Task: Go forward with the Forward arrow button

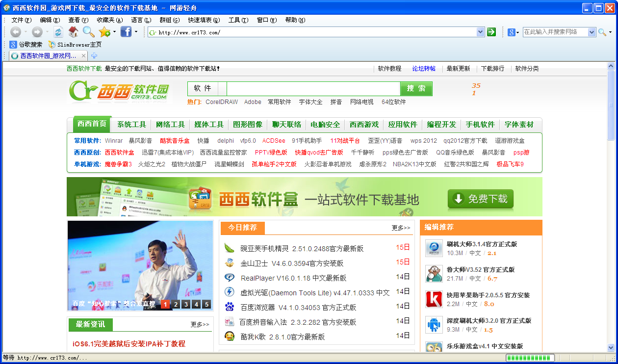Action: pyautogui.click(x=37, y=32)
